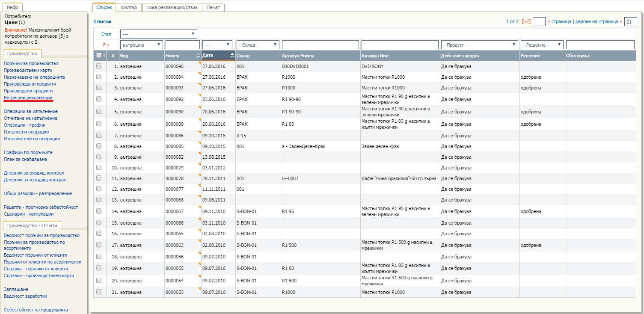Screen dimensions: 644x314
Task: Select the checkbox of record 0000092
Action: [99, 99]
